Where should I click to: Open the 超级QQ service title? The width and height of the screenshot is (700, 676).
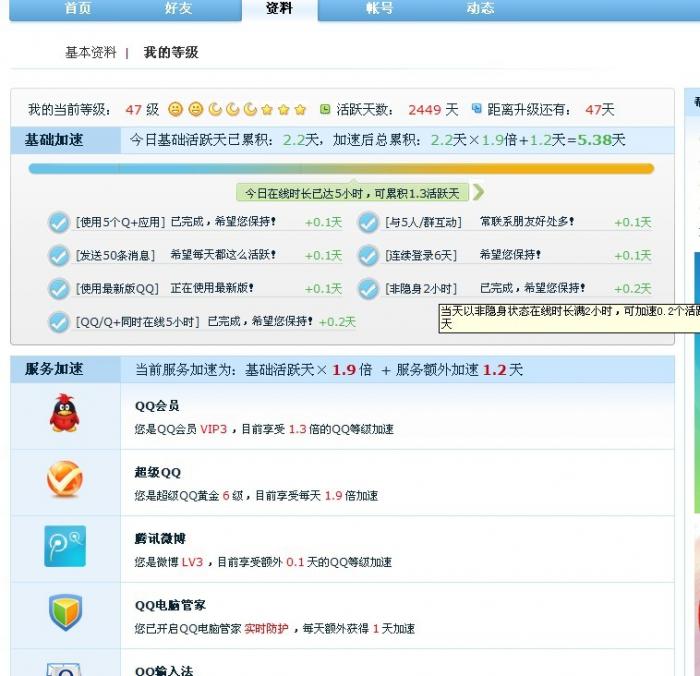[158, 472]
